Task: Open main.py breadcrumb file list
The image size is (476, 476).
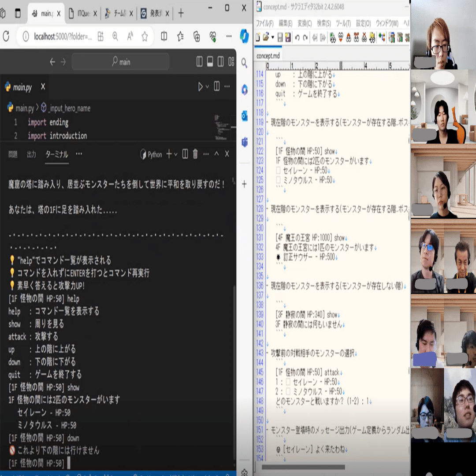Action: pos(21,108)
